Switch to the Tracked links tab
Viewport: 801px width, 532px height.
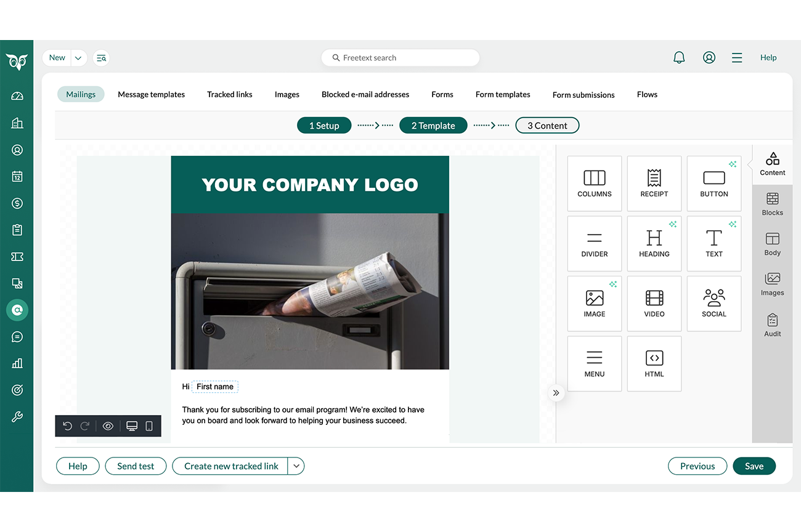click(229, 95)
